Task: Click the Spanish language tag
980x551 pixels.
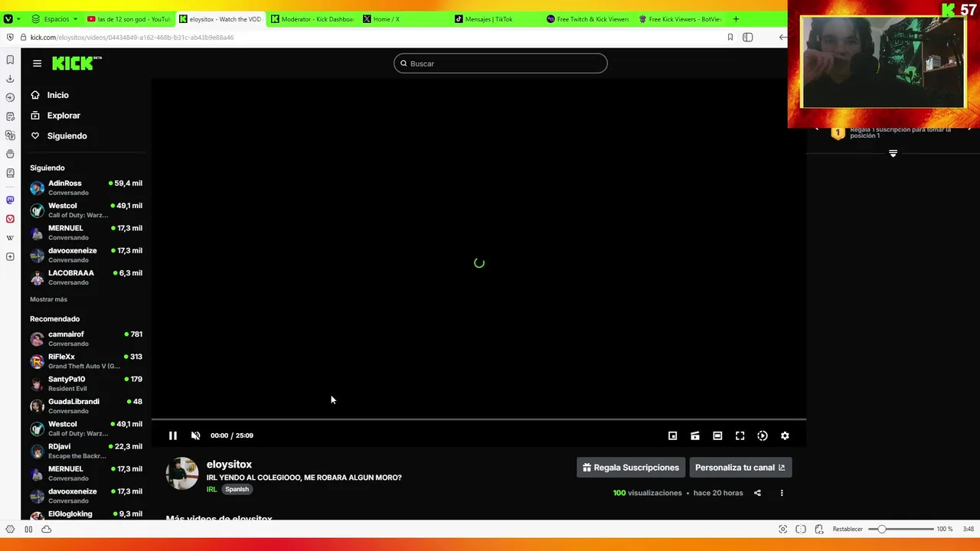Action: [237, 489]
